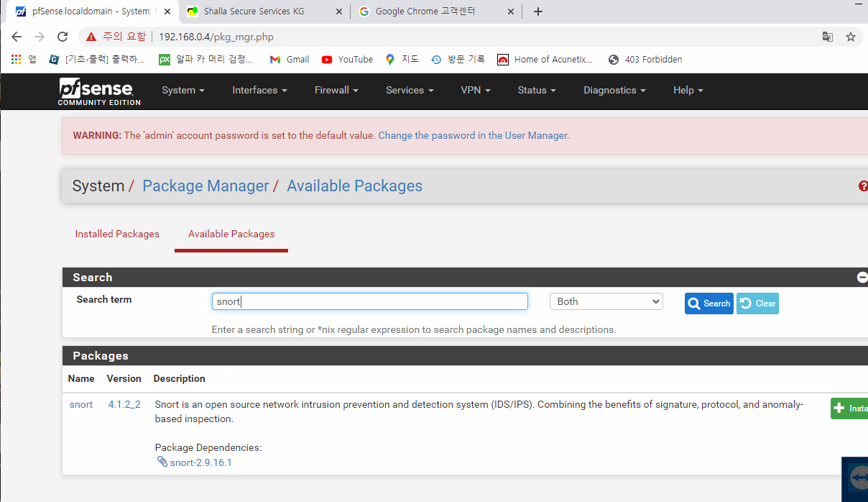This screenshot has height=502, width=868.
Task: Click the browser forward arrow
Action: click(x=40, y=37)
